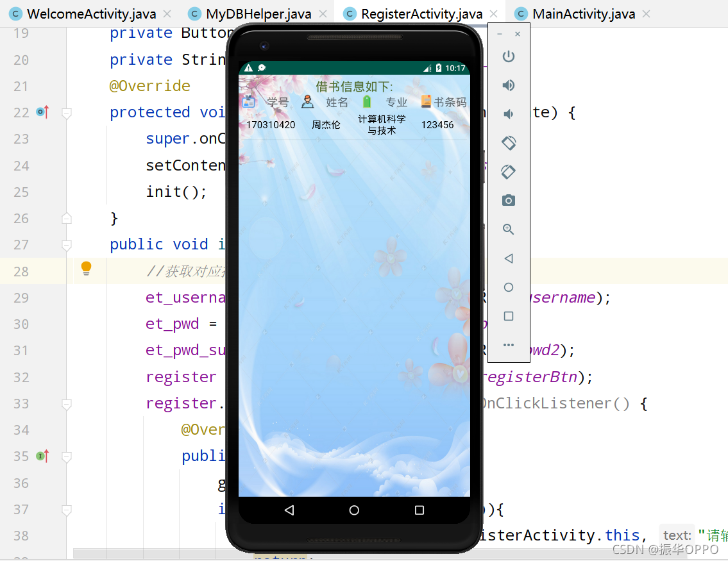This screenshot has height=561, width=728.
Task: Tap the major 计算机科学与技术 cell
Action: pos(382,125)
